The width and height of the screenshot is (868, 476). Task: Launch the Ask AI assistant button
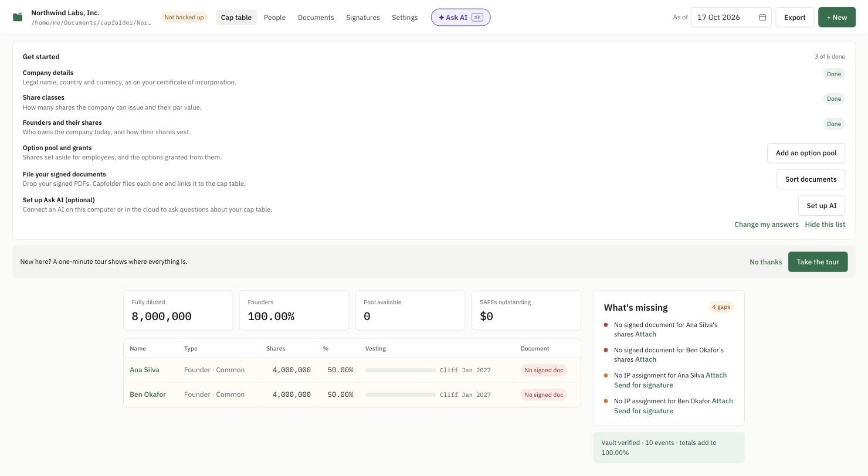461,18
